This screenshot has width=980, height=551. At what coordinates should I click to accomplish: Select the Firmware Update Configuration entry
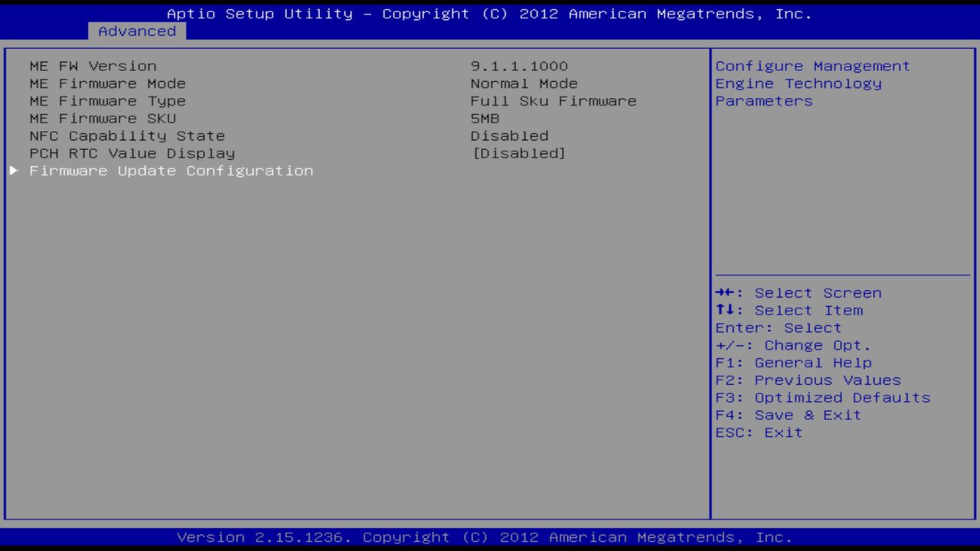(171, 171)
